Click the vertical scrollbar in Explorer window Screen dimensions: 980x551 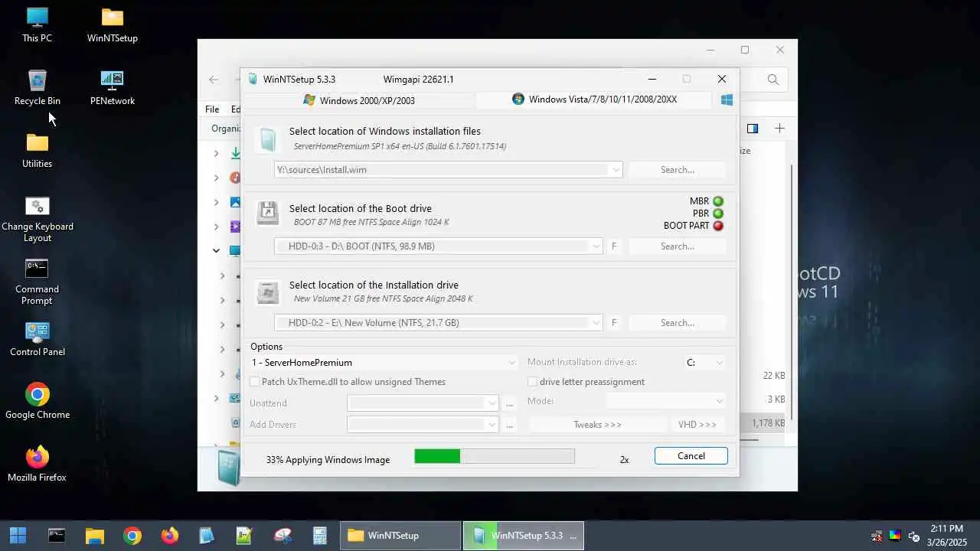pyautogui.click(x=792, y=292)
